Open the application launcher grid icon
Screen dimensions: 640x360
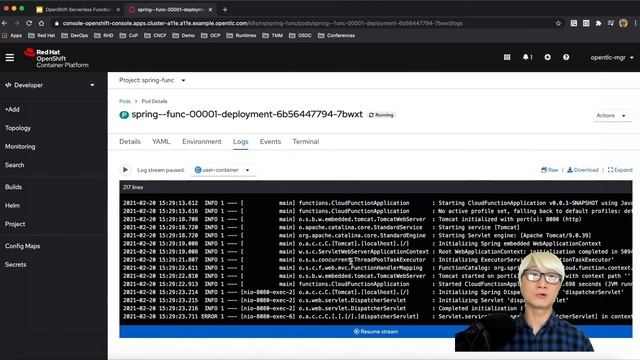(507, 58)
